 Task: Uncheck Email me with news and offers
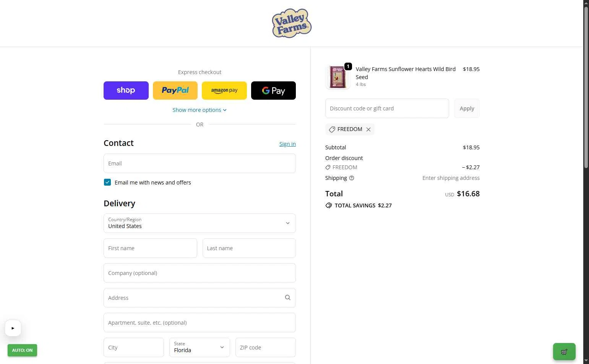pos(107,183)
